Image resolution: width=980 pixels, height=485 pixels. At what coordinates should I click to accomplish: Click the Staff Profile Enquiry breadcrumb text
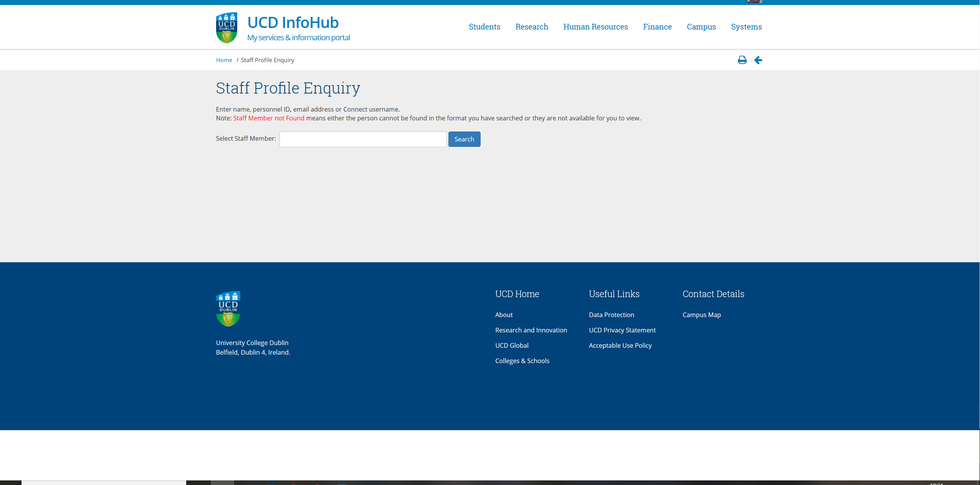tap(268, 60)
